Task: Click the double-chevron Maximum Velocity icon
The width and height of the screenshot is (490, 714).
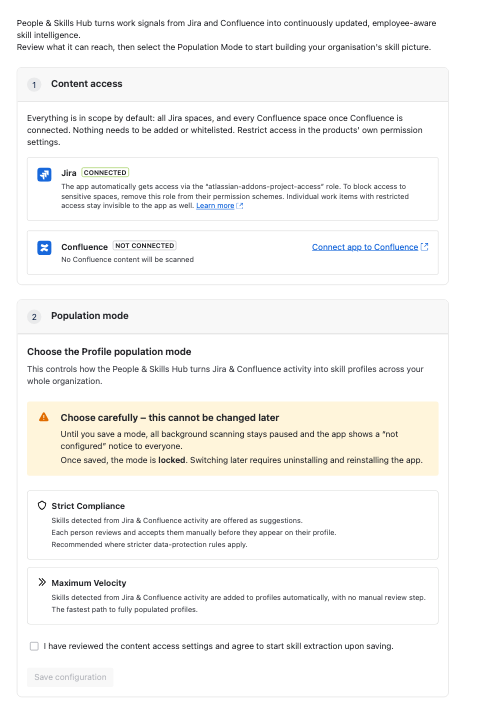Action: [42, 582]
